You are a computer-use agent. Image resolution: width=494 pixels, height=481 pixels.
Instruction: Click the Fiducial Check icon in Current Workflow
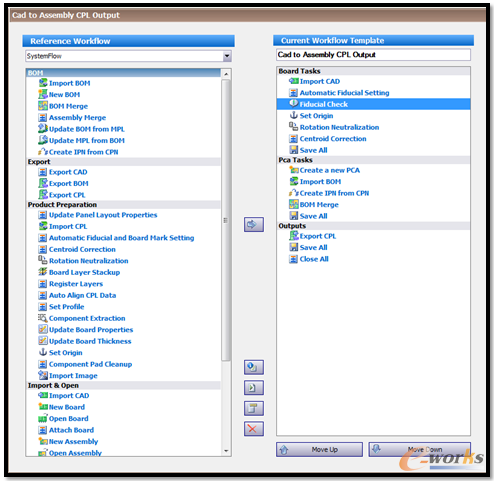tap(293, 104)
